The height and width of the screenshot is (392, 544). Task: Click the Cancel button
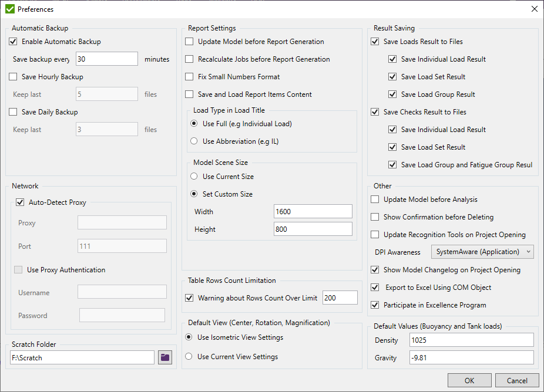(516, 380)
